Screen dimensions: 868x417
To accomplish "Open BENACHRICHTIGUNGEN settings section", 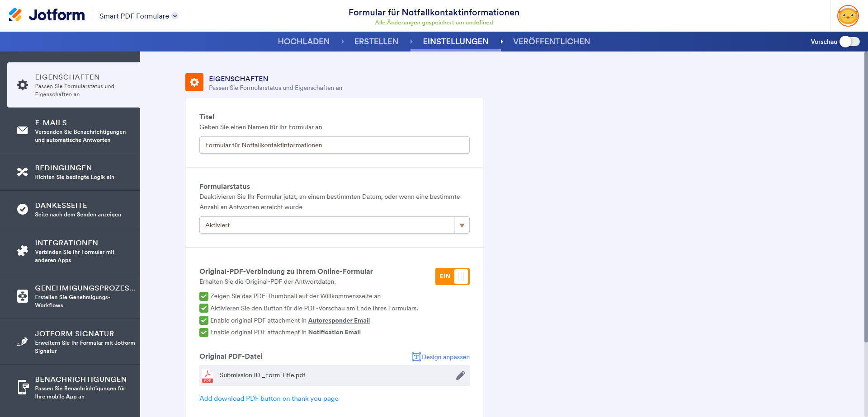I will [x=70, y=387].
